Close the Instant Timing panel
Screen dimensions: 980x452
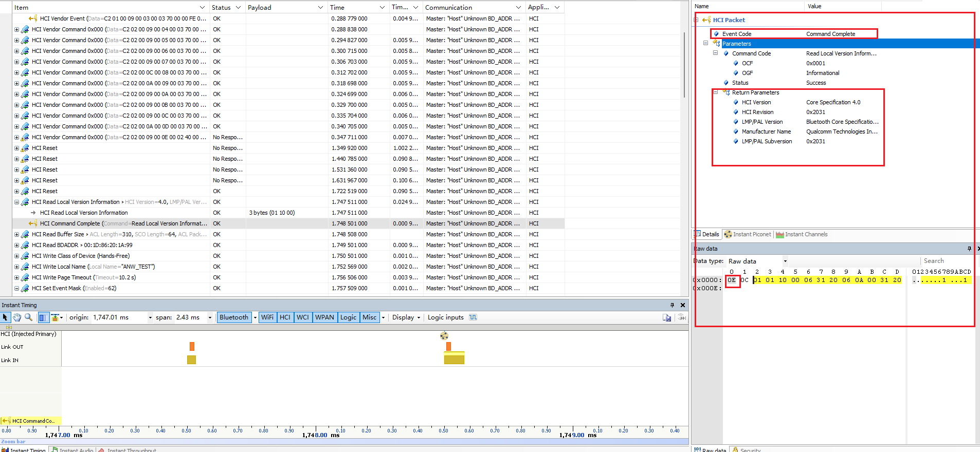[x=683, y=305]
